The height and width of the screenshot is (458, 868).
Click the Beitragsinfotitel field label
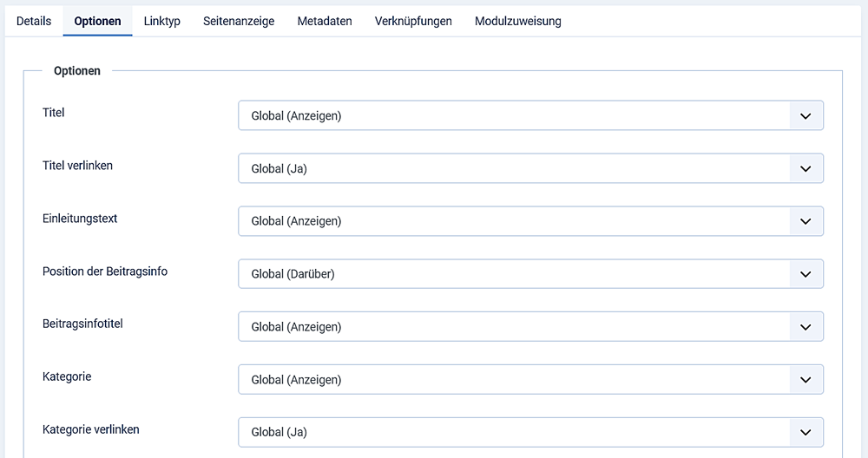tap(82, 324)
